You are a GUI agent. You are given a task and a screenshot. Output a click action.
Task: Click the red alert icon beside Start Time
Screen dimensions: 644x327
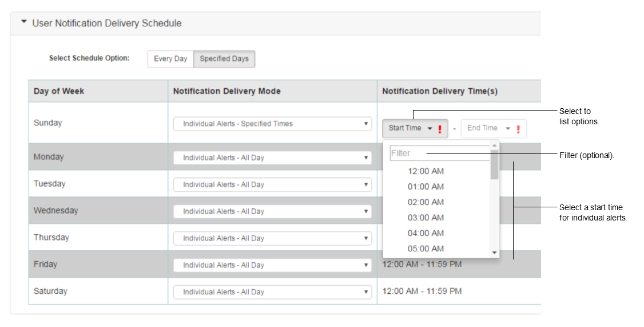point(440,129)
